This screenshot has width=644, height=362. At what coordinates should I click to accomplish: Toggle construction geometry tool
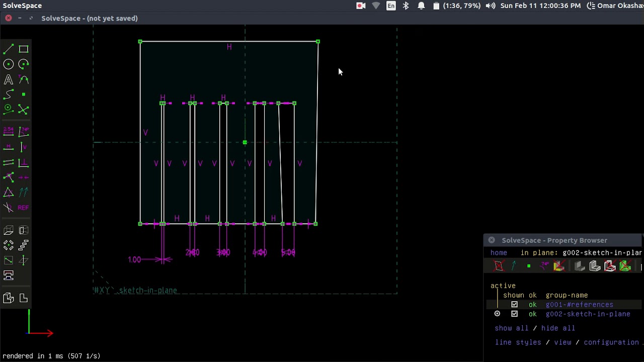pos(9,109)
